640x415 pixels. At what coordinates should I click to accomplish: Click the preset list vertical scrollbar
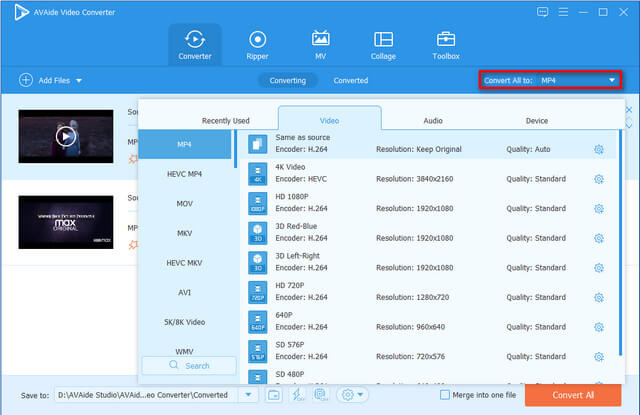click(620, 242)
